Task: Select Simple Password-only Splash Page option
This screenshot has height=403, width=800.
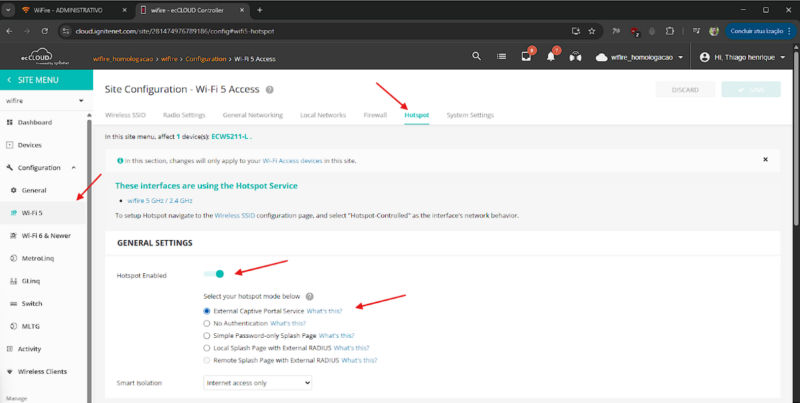Action: tap(207, 336)
